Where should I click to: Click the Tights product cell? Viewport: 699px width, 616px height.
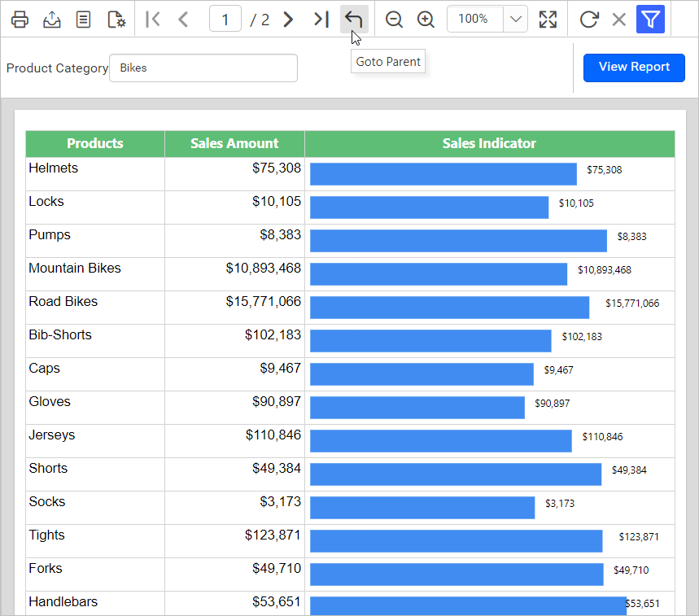tap(95, 542)
